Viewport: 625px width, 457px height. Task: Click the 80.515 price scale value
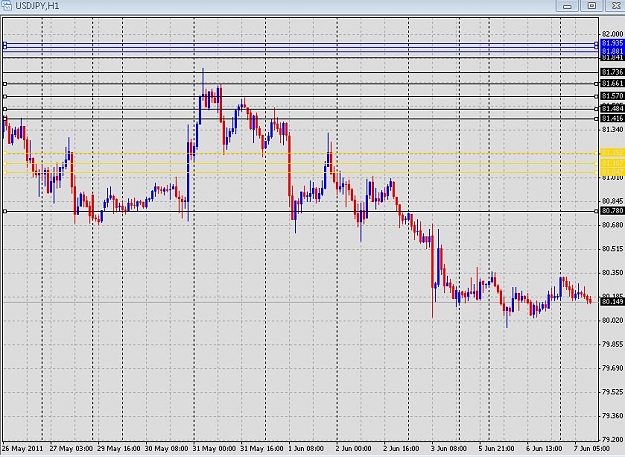(x=612, y=249)
